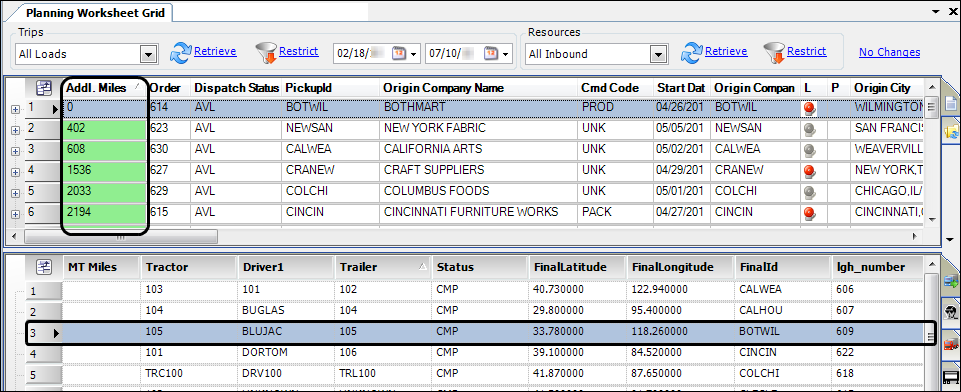Sort resources by FinalLatitude column header
The image size is (961, 392).
click(577, 267)
